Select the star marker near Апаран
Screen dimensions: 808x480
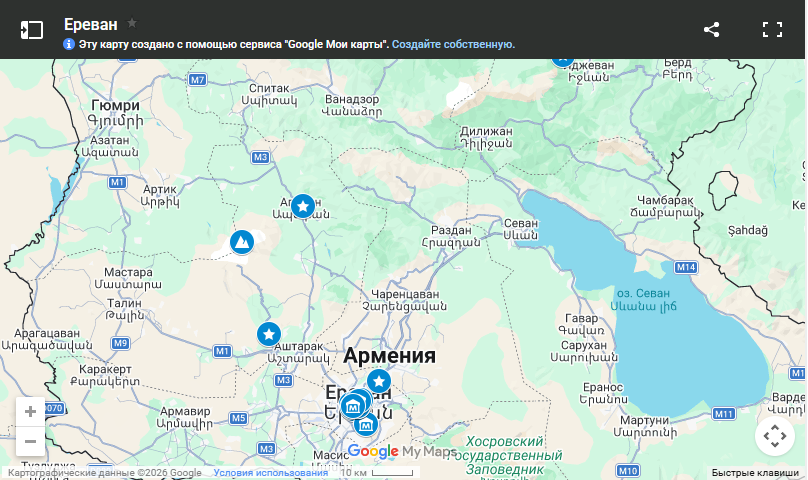303,206
